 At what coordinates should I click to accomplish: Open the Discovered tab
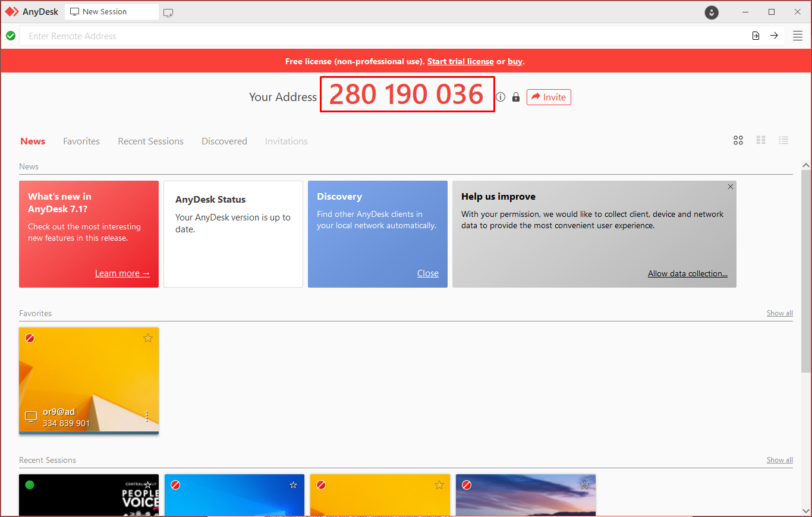point(224,141)
